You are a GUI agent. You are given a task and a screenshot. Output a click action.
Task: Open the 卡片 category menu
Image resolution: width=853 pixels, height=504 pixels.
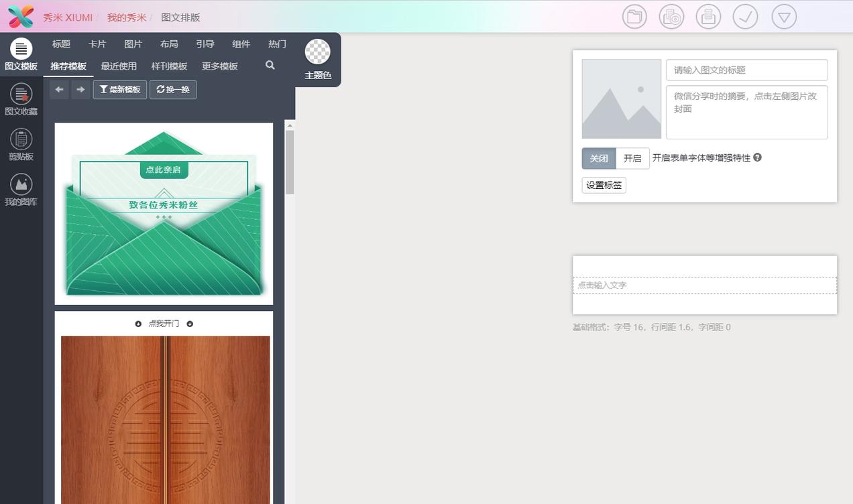pos(97,44)
